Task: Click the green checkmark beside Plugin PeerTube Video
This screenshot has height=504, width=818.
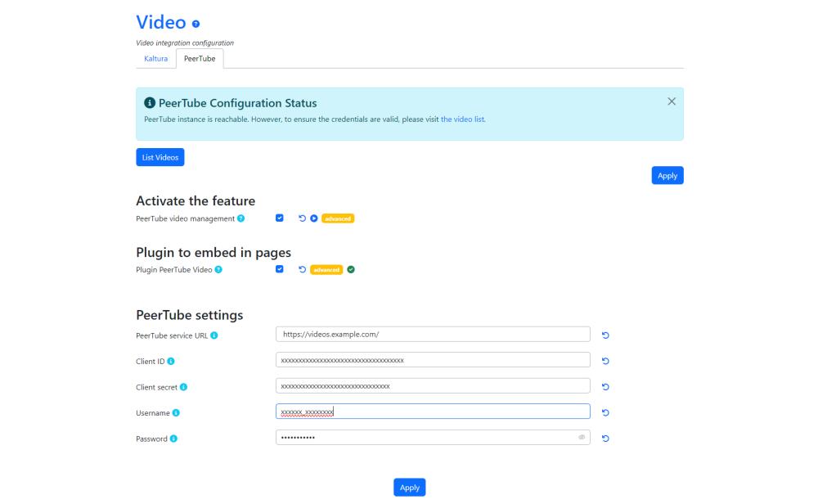Action: click(x=351, y=270)
